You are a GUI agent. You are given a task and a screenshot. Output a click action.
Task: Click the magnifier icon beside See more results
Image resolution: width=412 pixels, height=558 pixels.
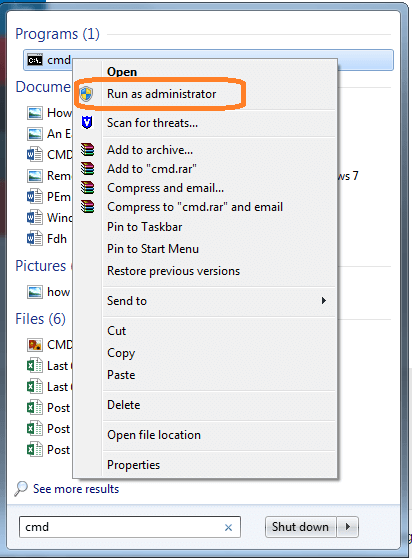pos(21,489)
